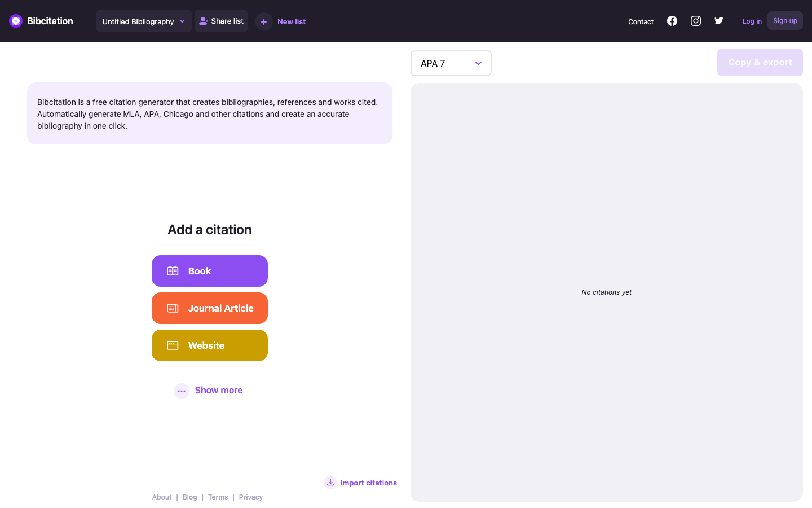The width and height of the screenshot is (812, 508).
Task: Open the About link in footer
Action: coord(162,497)
